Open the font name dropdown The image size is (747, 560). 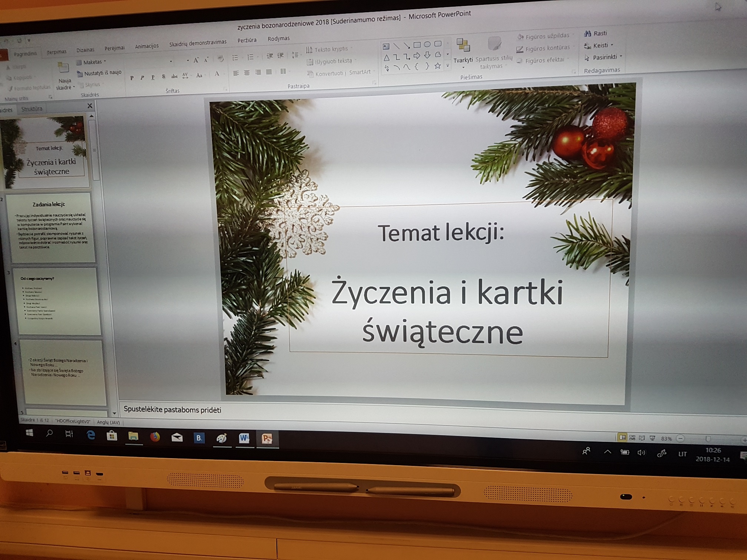(x=171, y=61)
